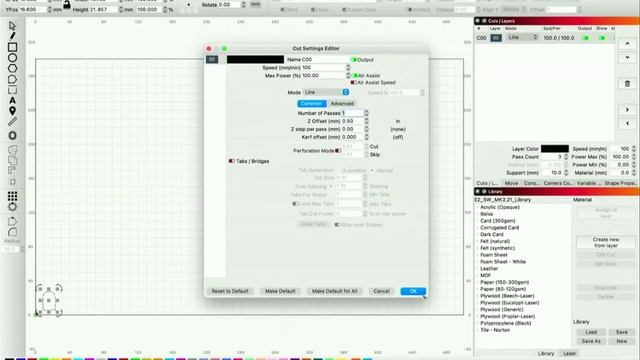Switch to the Laser tab at bottom right

click(569, 353)
